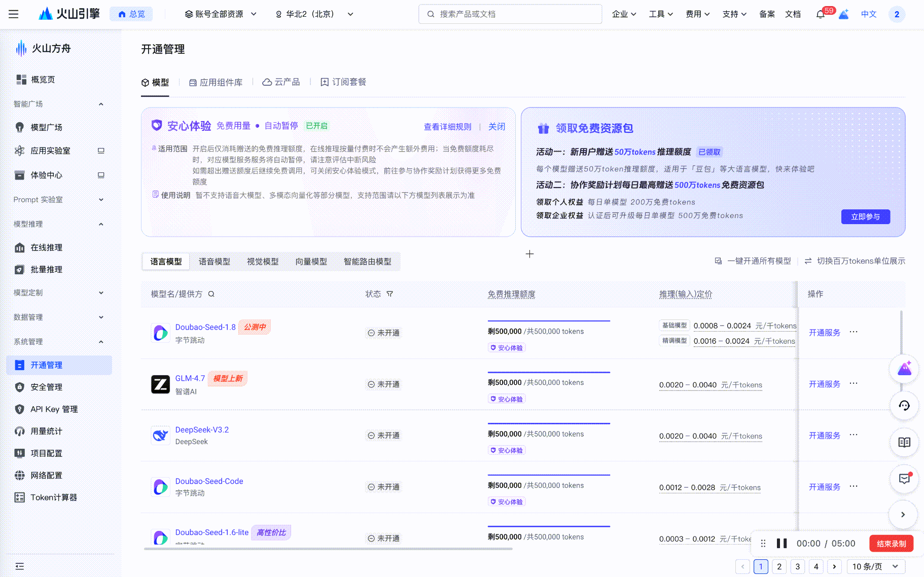Open the 10 条/页 page size dropdown

coord(875,566)
